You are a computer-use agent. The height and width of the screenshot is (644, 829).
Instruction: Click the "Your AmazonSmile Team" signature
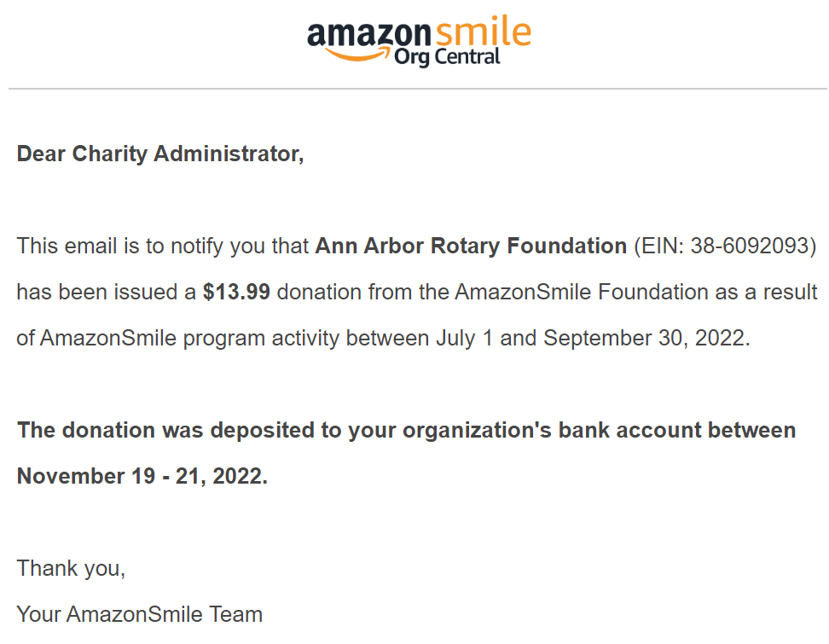[x=140, y=614]
